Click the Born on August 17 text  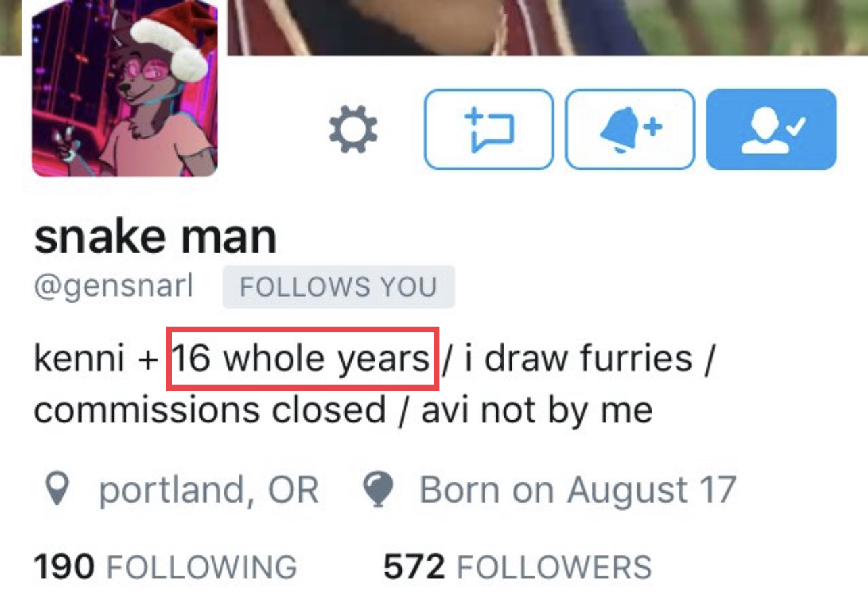coord(578,490)
